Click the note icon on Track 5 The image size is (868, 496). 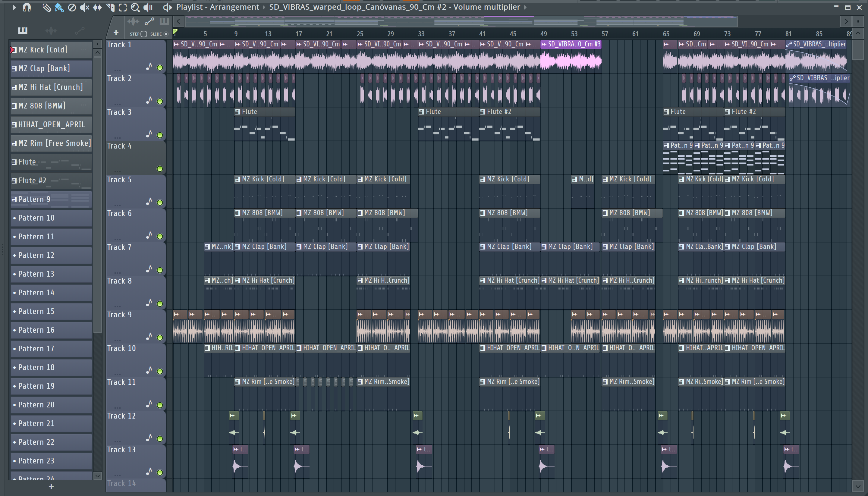(x=149, y=201)
